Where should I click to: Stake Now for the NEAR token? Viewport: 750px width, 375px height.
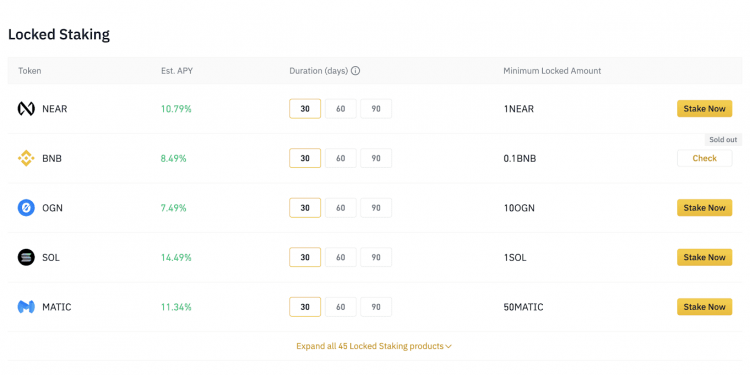coord(705,109)
